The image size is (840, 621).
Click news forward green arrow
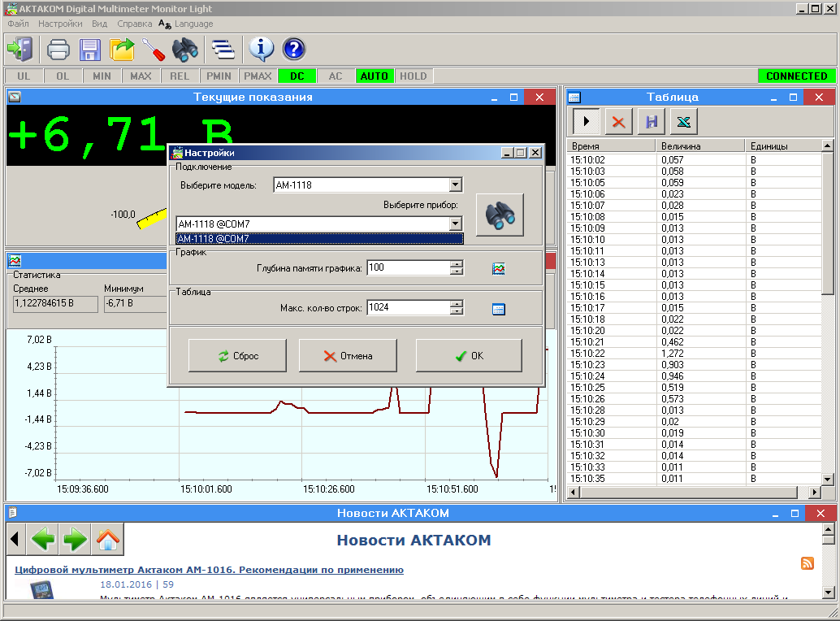pyautogui.click(x=75, y=539)
